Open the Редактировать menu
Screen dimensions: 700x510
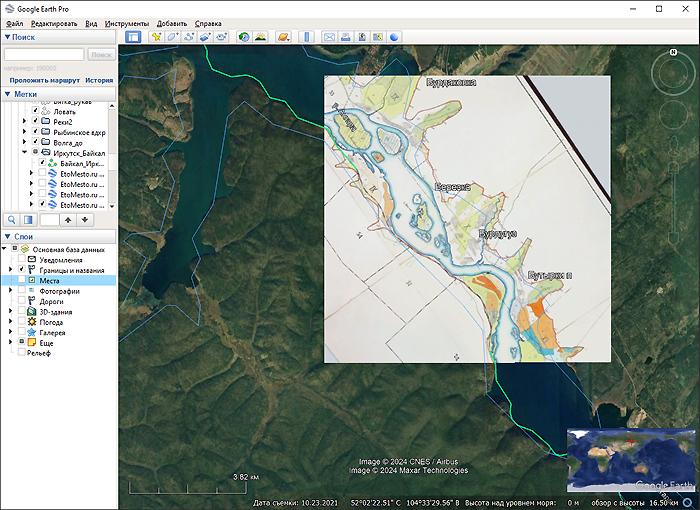(x=54, y=24)
